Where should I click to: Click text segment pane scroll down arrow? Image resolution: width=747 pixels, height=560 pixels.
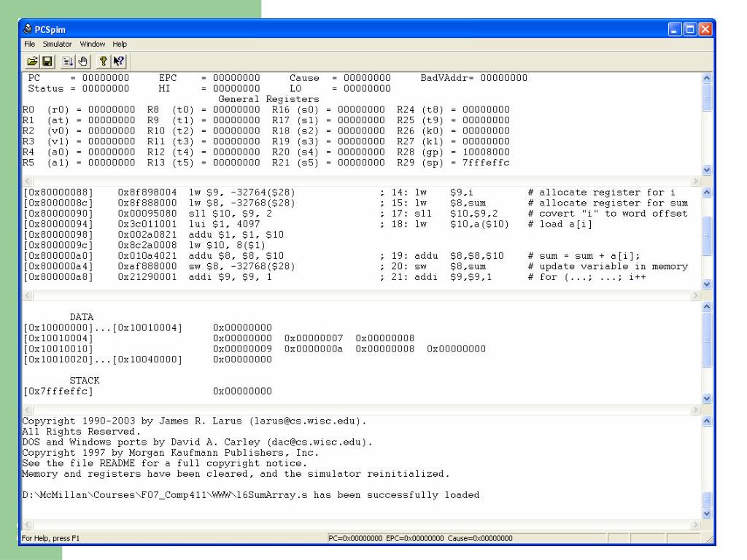coord(707,284)
